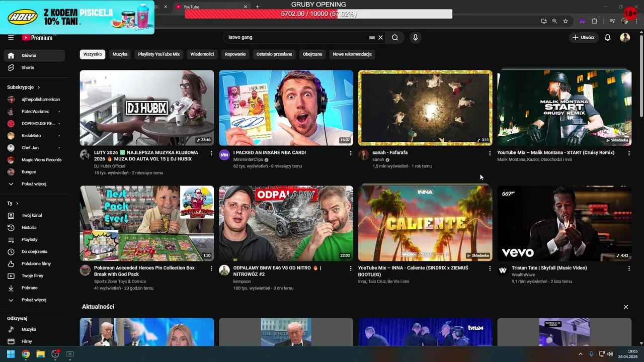Open Playlisty in sidebar
This screenshot has height=362, width=644.
(34, 240)
